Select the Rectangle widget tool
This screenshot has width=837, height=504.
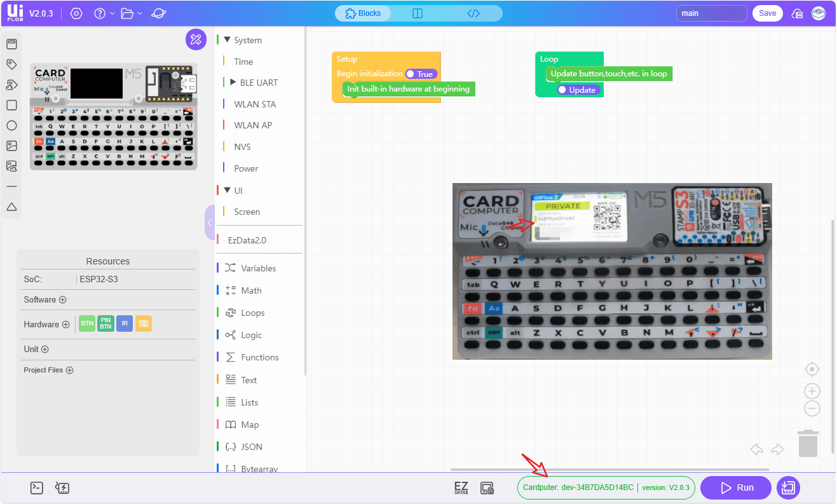pos(10,105)
